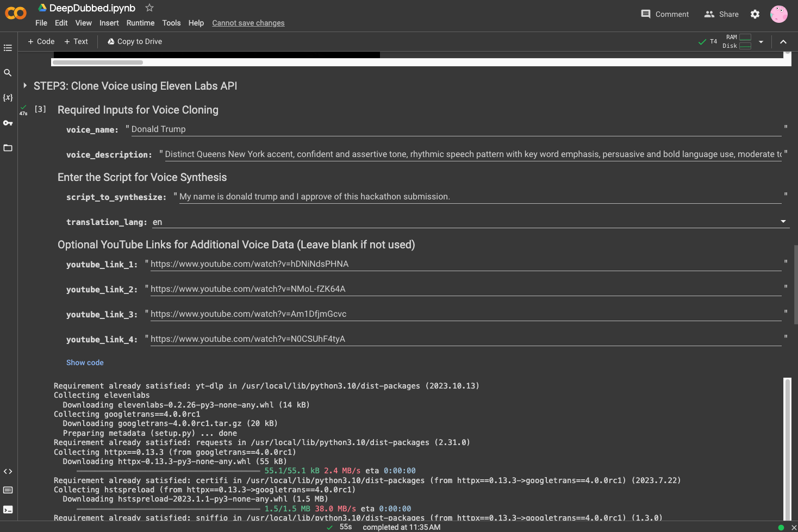The image size is (798, 532).
Task: Collapse the header with chevron toggle
Action: point(783,42)
